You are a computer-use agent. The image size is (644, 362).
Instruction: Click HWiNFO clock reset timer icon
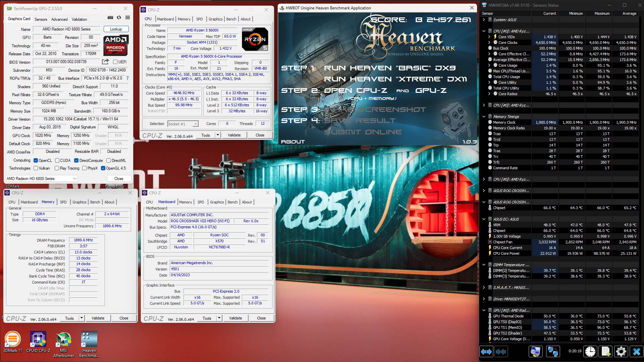coord(590,352)
